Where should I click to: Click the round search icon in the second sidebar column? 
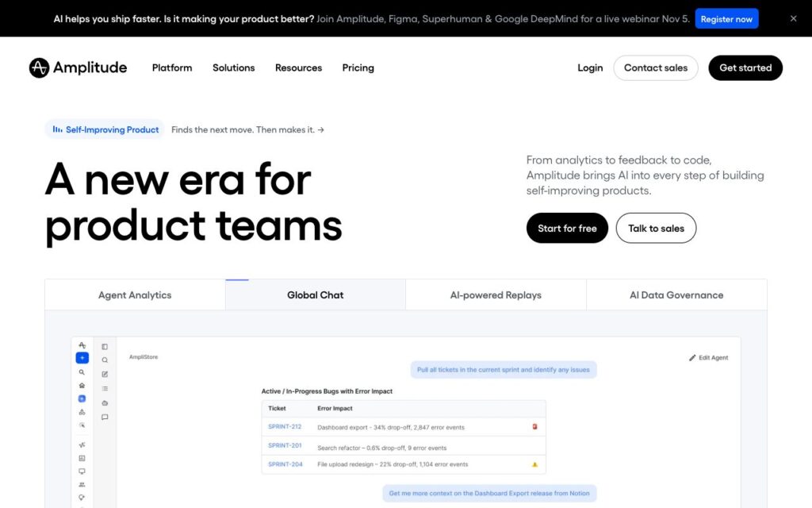(x=105, y=360)
